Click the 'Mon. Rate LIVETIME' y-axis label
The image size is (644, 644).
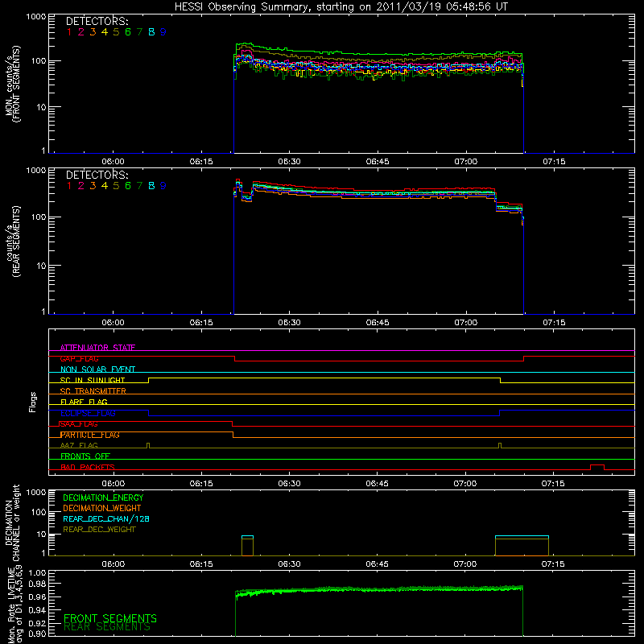11,605
